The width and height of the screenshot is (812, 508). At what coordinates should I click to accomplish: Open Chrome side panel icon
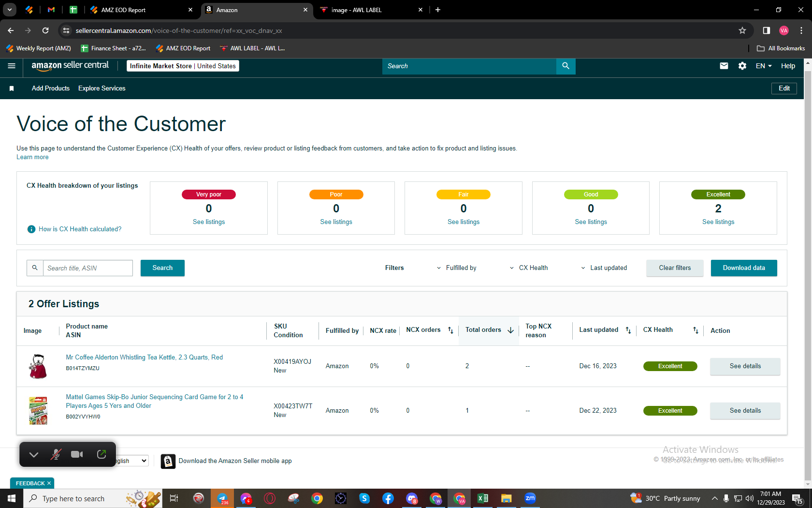[766, 30]
